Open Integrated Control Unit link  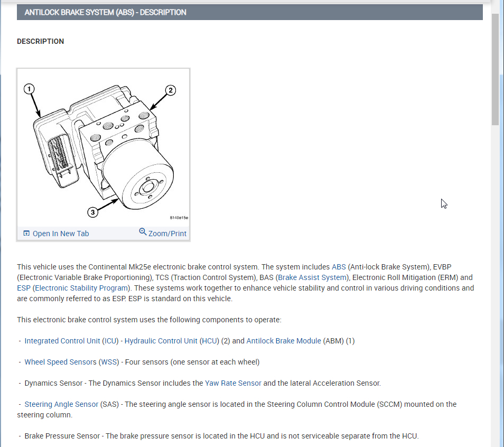[x=62, y=341]
